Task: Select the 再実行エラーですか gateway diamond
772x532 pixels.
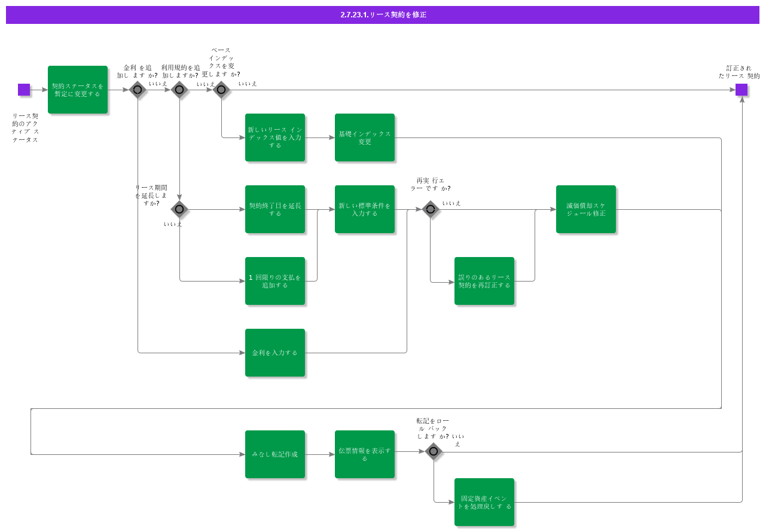Action: coord(431,209)
